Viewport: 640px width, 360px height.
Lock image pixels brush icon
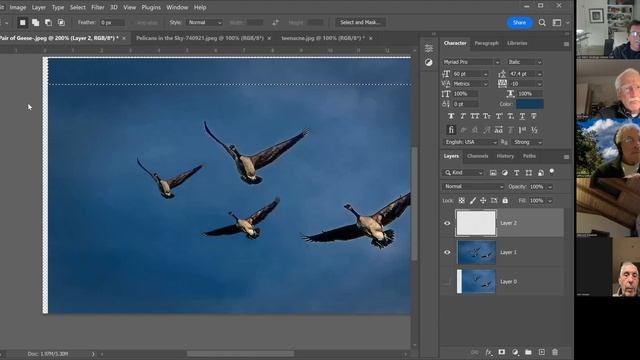point(473,201)
